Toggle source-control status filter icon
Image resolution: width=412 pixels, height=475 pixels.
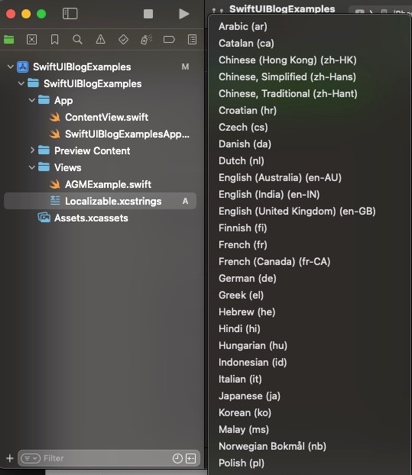pos(191,459)
